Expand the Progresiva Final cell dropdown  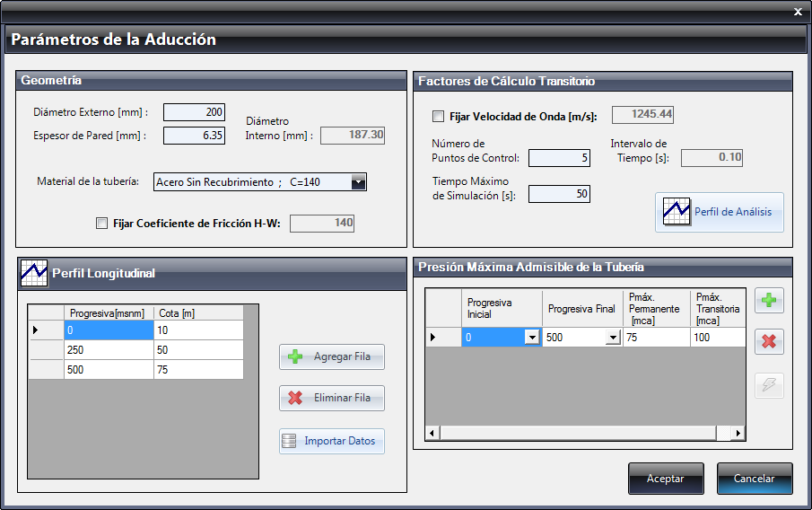[x=613, y=338]
